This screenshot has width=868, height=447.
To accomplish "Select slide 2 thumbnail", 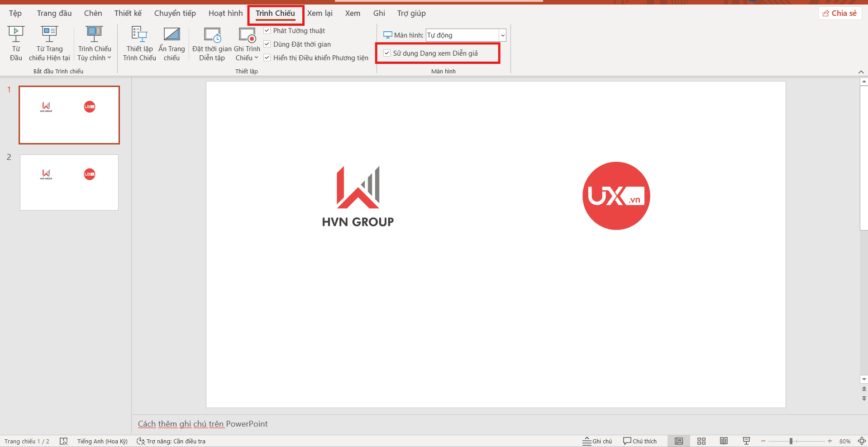I will (x=69, y=182).
